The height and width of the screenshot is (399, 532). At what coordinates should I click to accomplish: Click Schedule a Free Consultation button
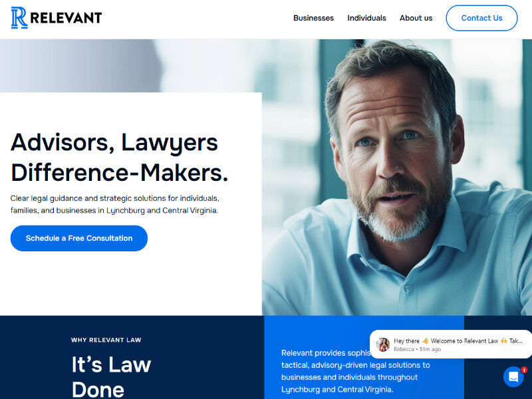click(79, 238)
